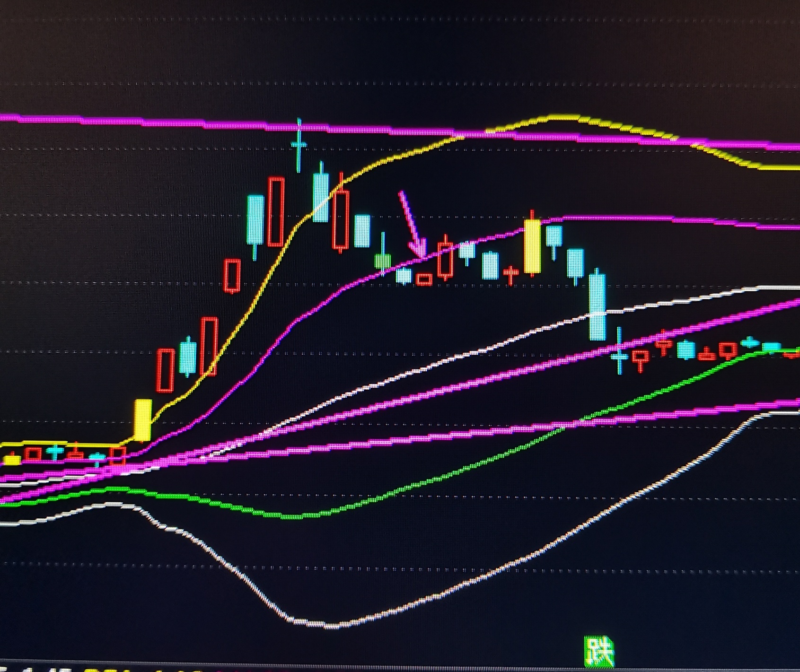Click the yellow average line's hump at the top right
The height and width of the screenshot is (672, 800).
(563, 117)
